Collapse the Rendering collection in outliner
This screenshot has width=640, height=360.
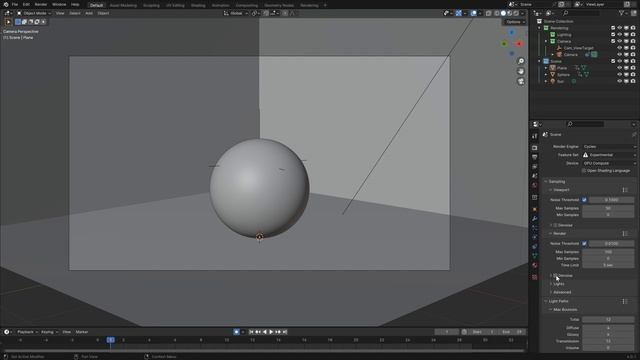540,28
